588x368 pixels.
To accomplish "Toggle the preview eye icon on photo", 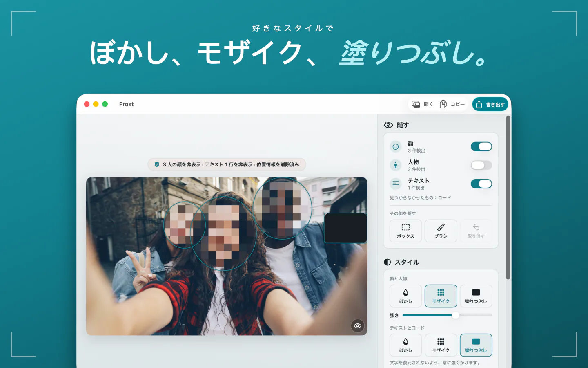I will 358,326.
